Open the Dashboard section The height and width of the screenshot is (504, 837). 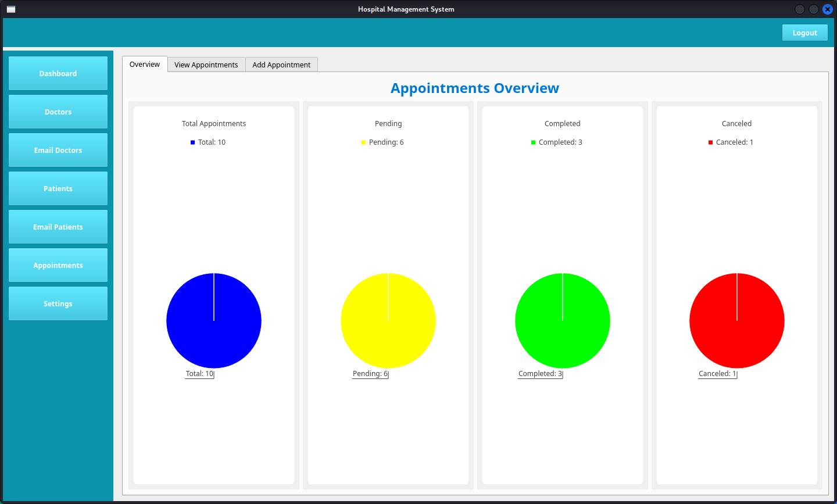click(x=58, y=73)
